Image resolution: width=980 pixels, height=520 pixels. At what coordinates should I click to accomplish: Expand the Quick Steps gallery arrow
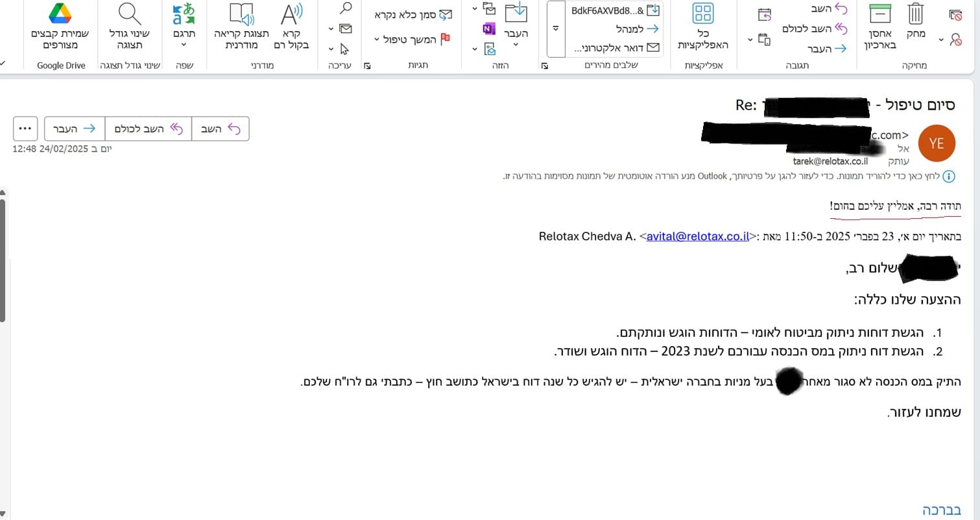coord(555,29)
